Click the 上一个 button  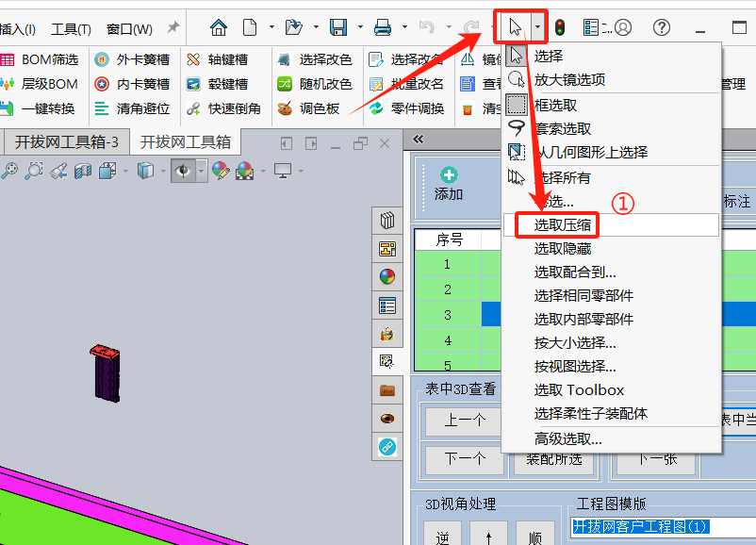click(465, 420)
